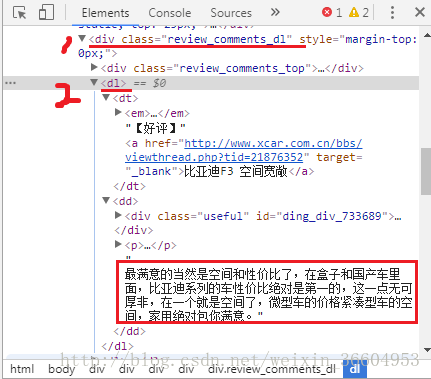Click the yellow warning count indicator
The width and height of the screenshot is (431, 379).
(359, 13)
